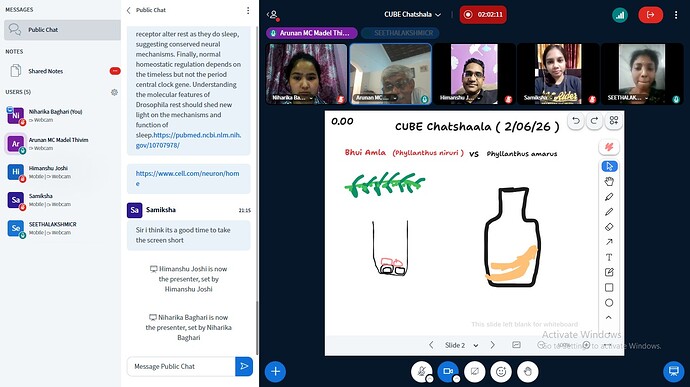Select user Samiksha in users list
Image resolution: width=690 pixels, height=387 pixels.
(x=62, y=200)
